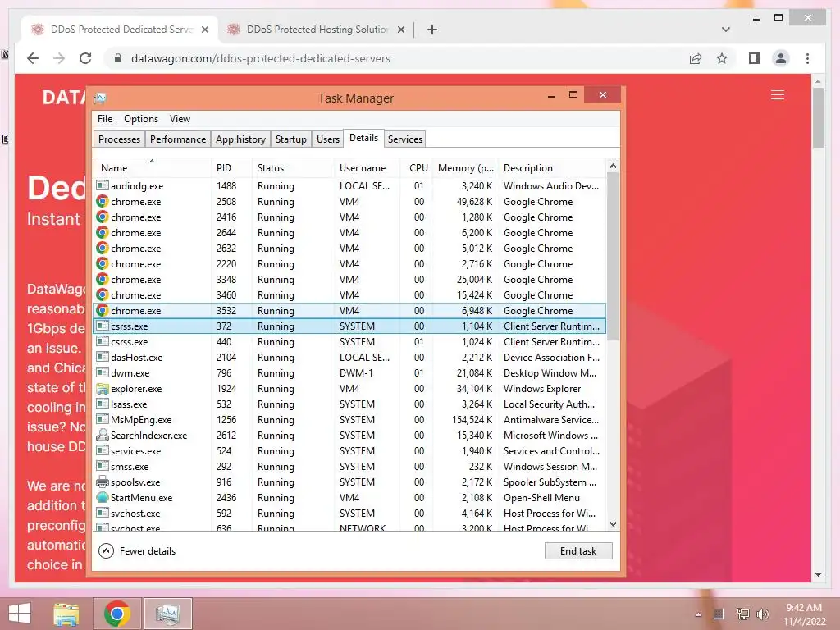Open a new Chrome tab
This screenshot has height=630, width=840.
point(432,30)
